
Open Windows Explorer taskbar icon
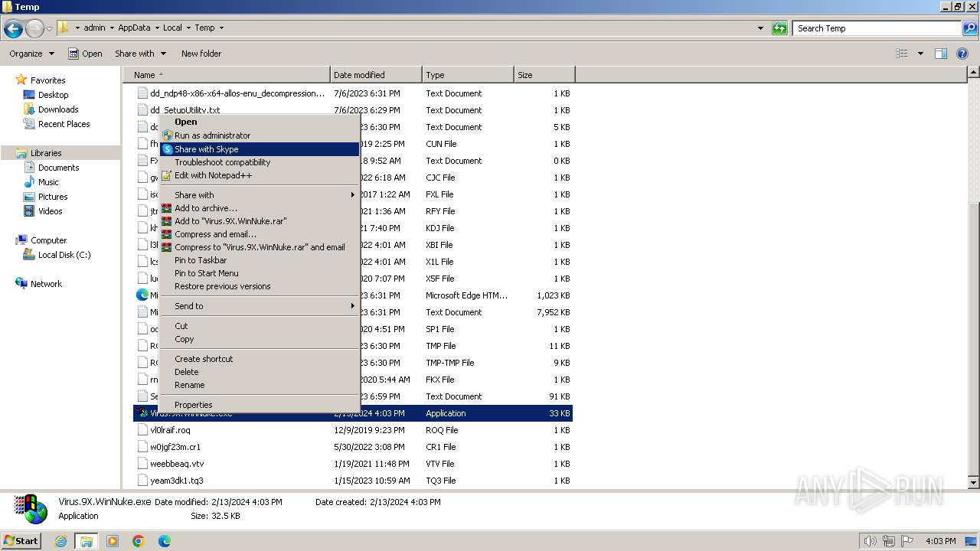87,541
